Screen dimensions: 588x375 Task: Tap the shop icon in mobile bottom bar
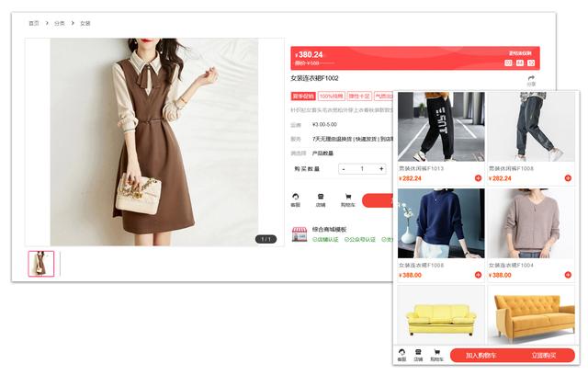point(418,354)
